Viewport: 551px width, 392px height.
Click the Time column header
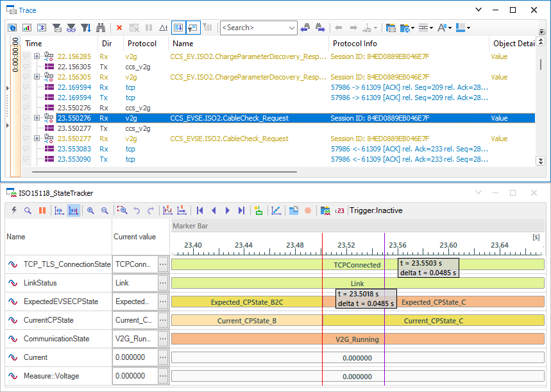click(60, 44)
